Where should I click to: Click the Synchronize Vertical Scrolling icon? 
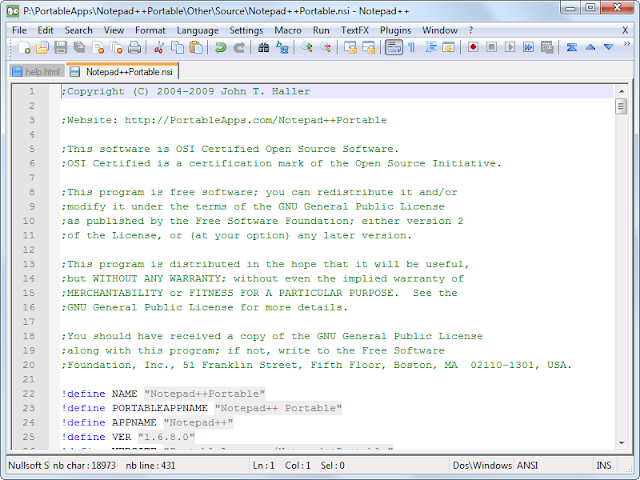[x=350, y=48]
